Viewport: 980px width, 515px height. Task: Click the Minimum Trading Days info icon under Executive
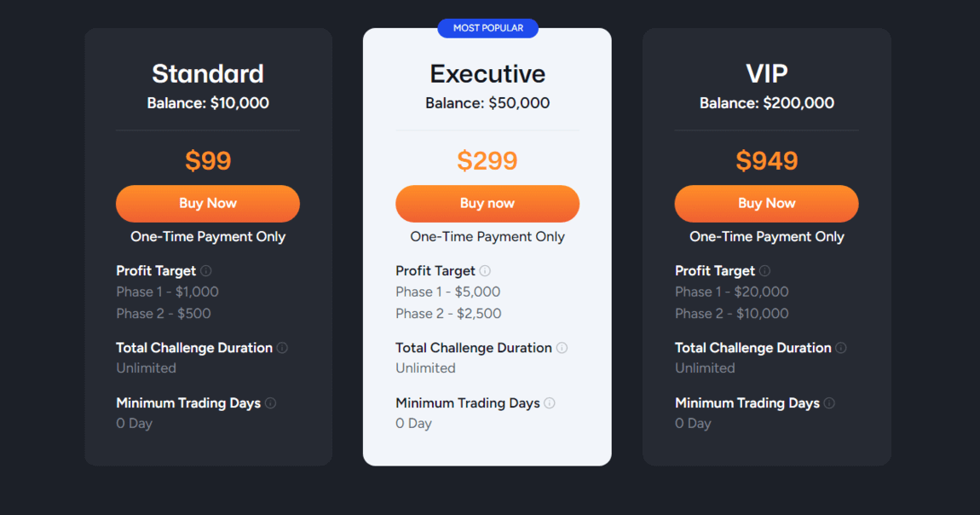click(x=550, y=402)
